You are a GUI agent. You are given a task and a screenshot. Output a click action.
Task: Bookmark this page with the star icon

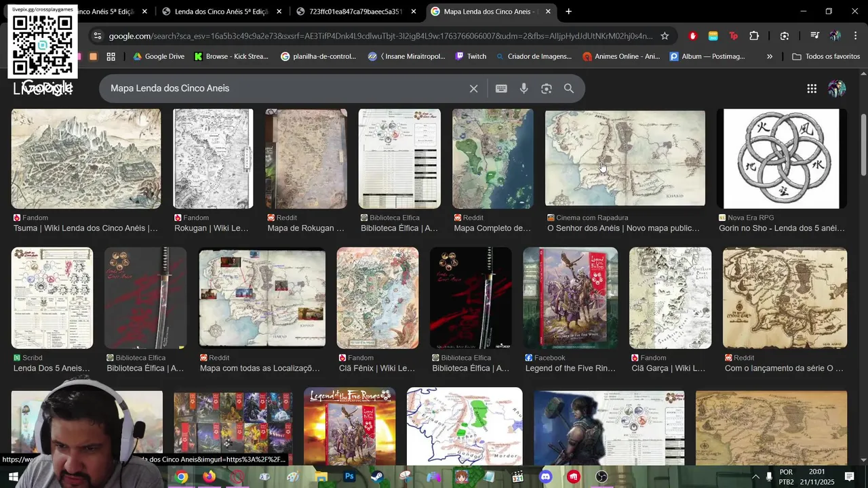tap(665, 36)
